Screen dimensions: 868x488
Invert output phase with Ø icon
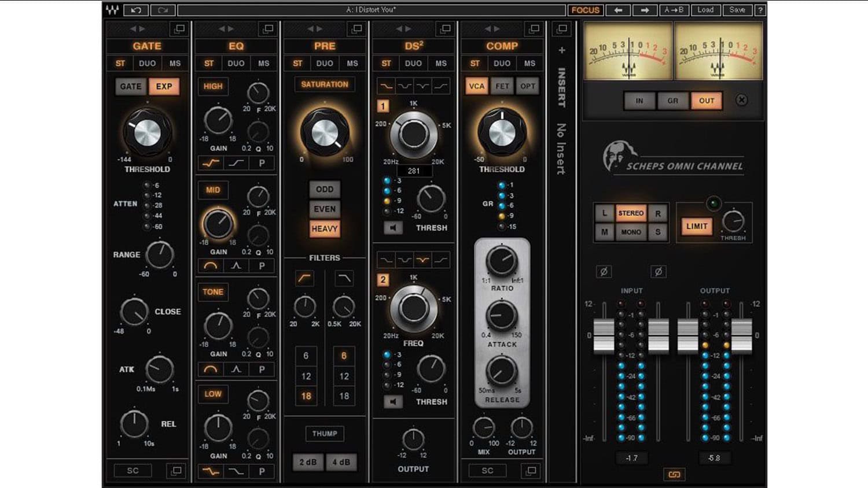tap(658, 271)
